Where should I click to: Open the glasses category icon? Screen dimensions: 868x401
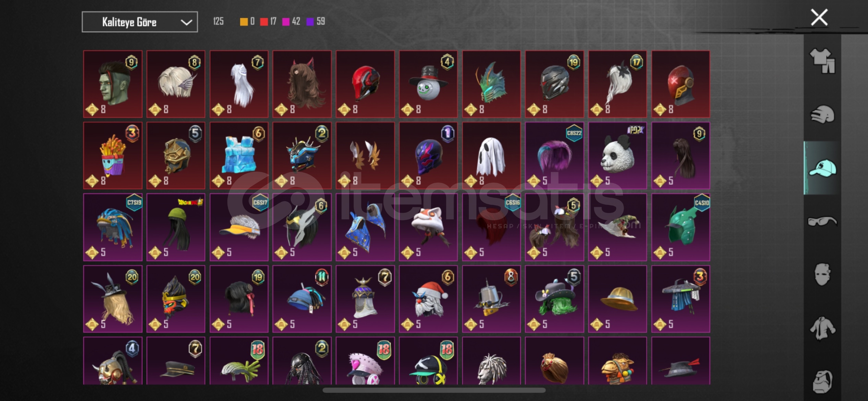pos(822,221)
